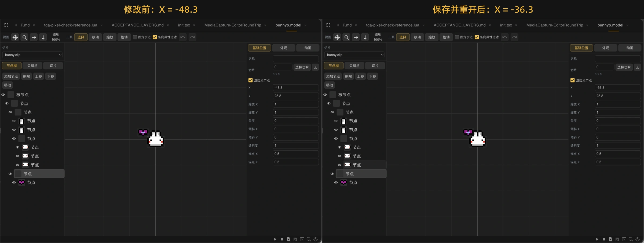
Task: Click the zoom magnifier icon in left toolbar
Action: (25, 37)
